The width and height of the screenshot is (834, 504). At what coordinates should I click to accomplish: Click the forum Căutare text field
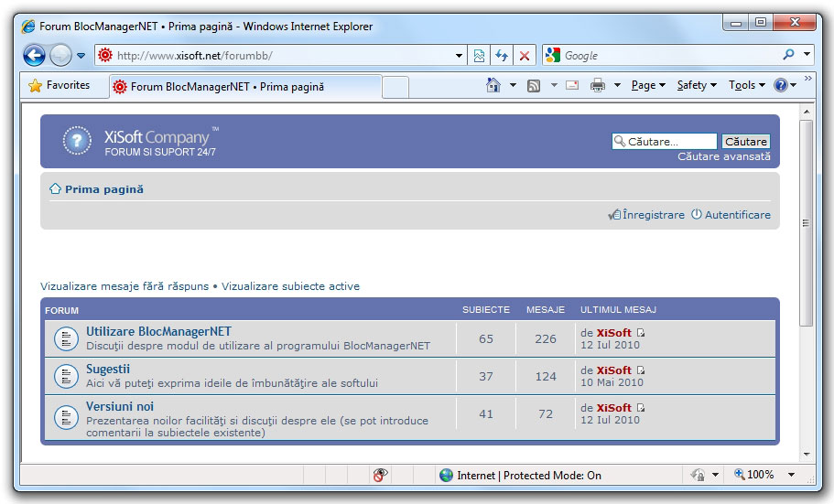pos(665,142)
